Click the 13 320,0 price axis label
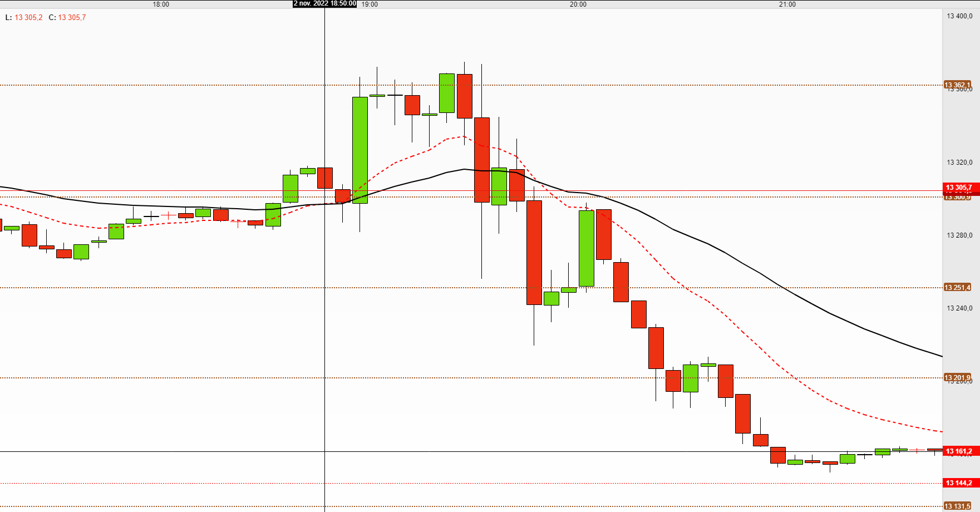This screenshot has width=980, height=512. [x=960, y=163]
